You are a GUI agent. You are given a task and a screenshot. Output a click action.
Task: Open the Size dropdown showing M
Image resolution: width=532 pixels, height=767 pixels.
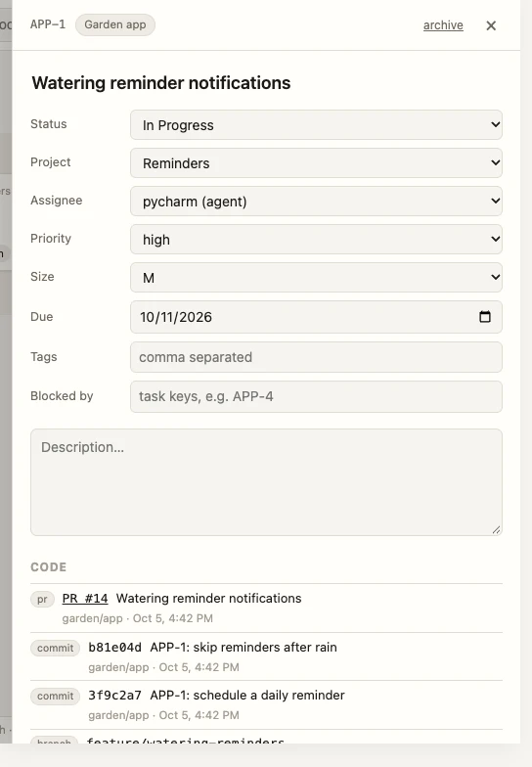(x=316, y=278)
